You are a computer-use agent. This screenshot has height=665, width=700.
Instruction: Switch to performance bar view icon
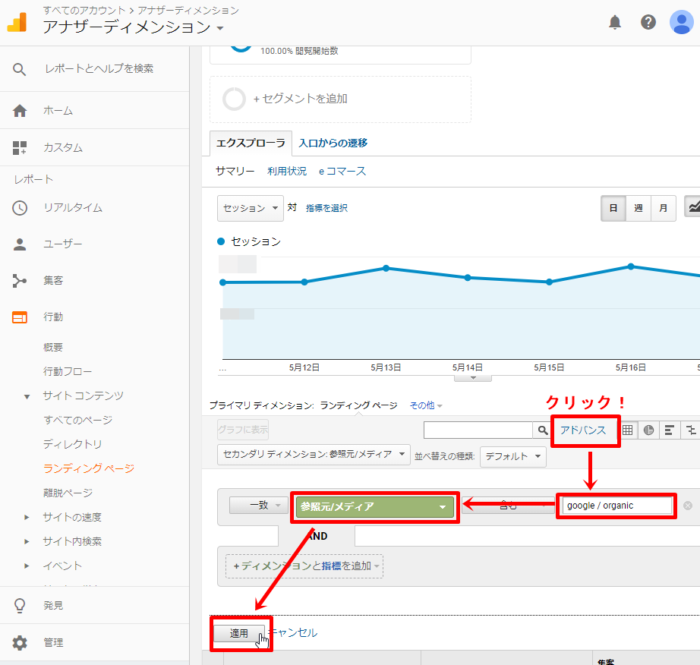click(669, 430)
